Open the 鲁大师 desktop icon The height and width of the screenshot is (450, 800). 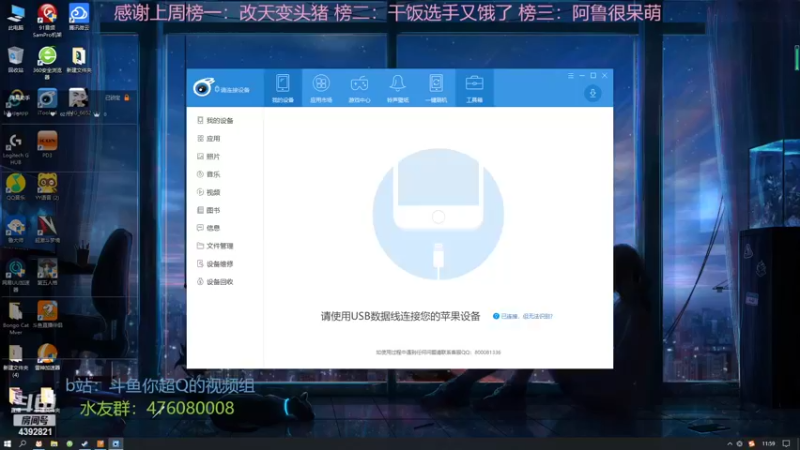(16, 230)
